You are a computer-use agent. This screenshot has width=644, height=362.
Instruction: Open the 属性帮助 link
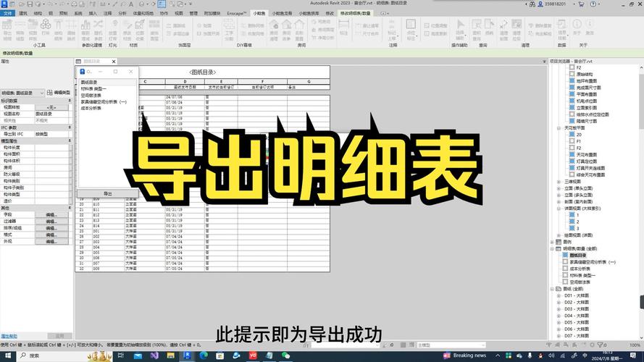pos(9,336)
